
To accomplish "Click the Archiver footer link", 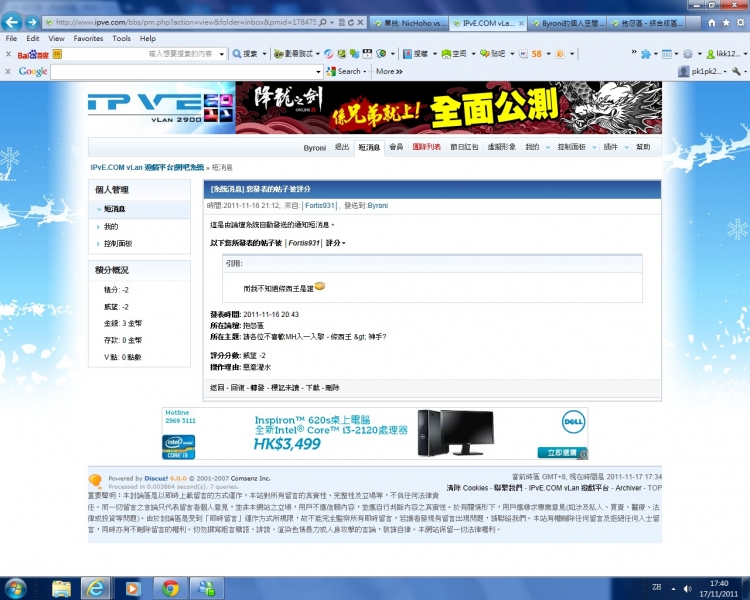I will coord(628,488).
